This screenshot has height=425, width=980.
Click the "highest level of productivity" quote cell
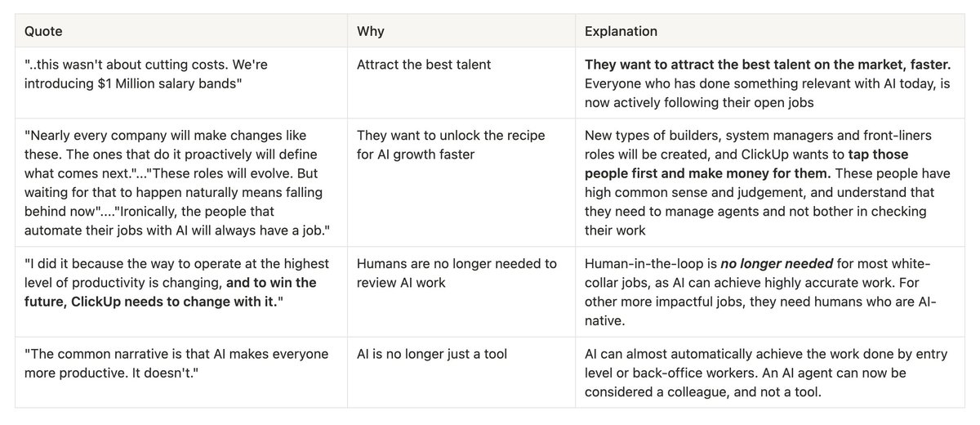click(x=181, y=293)
